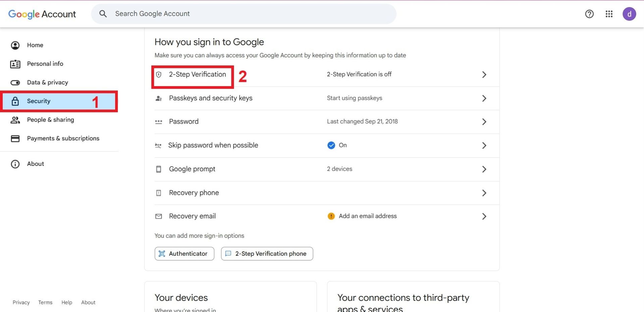Click the Authenticator button
Image resolution: width=644 pixels, height=312 pixels.
point(184,254)
